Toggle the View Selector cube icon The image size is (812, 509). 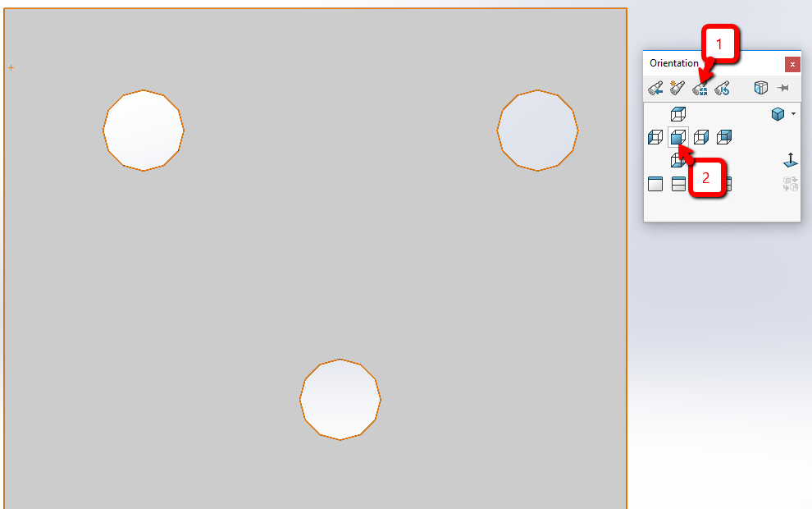(x=760, y=88)
